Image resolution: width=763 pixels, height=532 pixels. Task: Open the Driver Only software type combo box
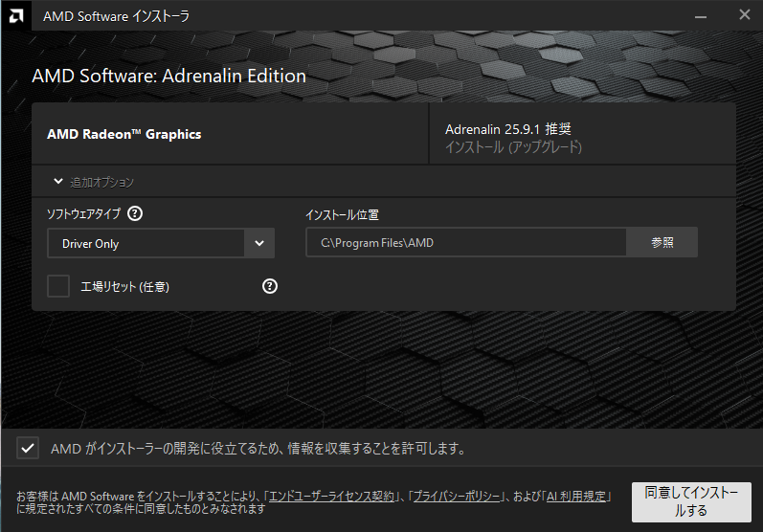tap(146, 243)
